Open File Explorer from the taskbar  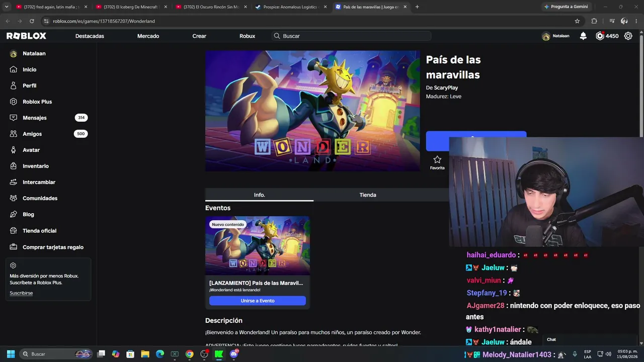click(x=145, y=354)
